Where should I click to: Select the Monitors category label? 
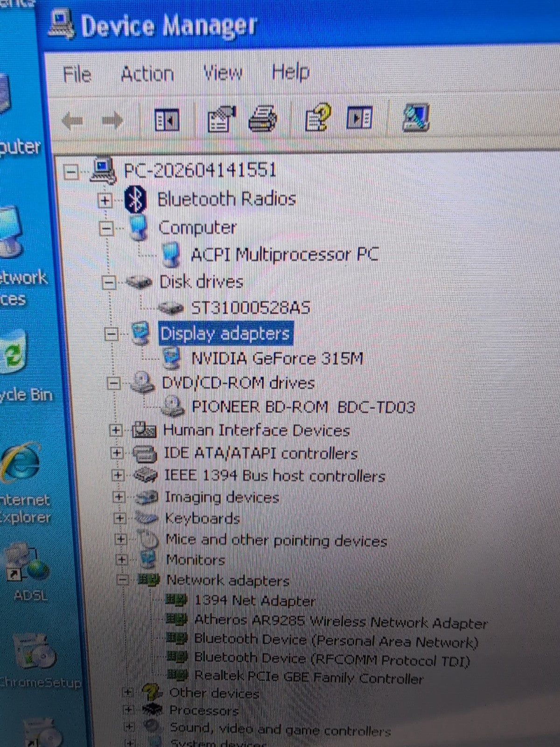point(196,559)
